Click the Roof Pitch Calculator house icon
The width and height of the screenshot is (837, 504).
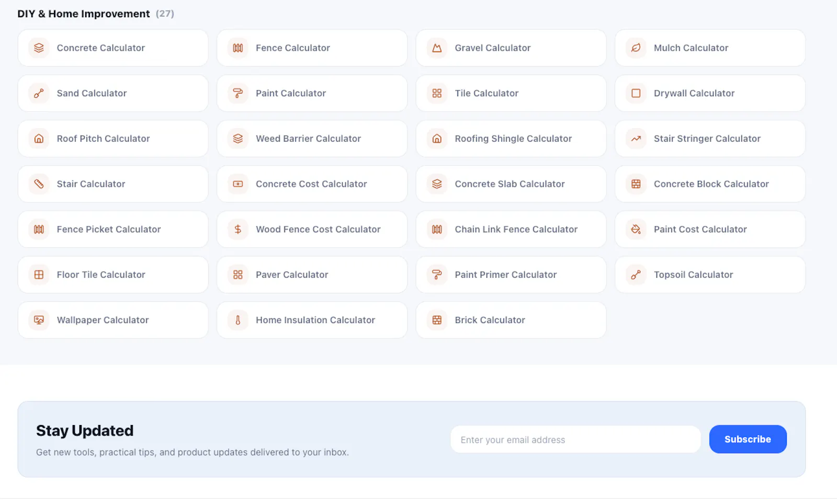point(39,139)
